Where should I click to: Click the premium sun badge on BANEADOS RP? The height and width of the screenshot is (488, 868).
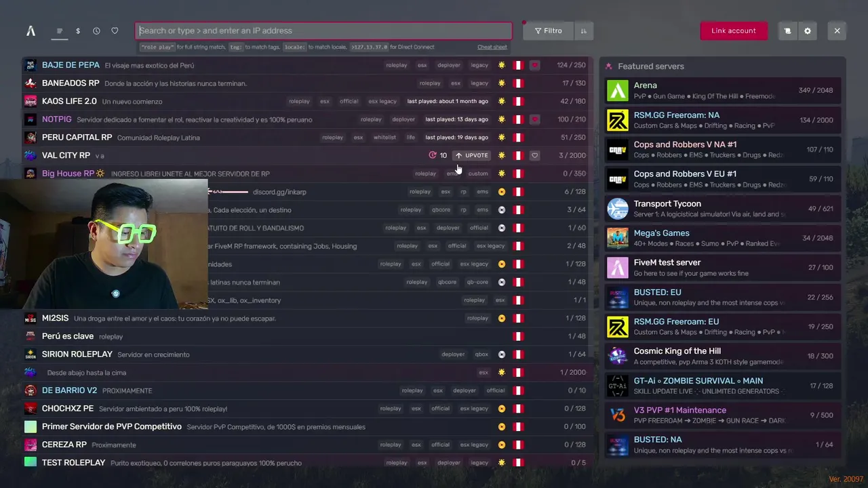(502, 83)
